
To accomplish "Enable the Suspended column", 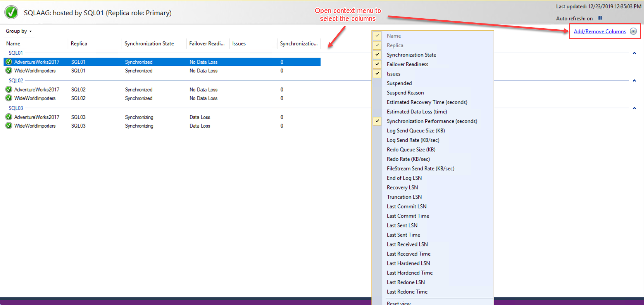I will pos(399,83).
